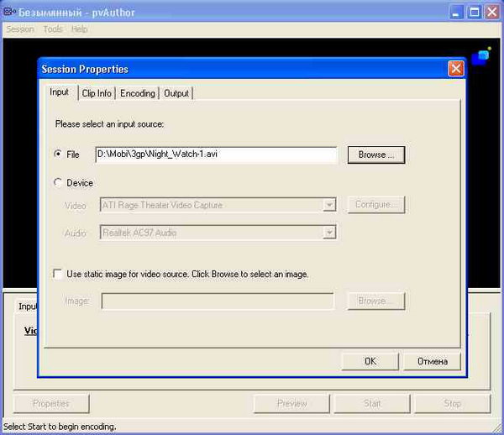The height and width of the screenshot is (435, 504).
Task: Click the Image path input field
Action: pyautogui.click(x=218, y=301)
